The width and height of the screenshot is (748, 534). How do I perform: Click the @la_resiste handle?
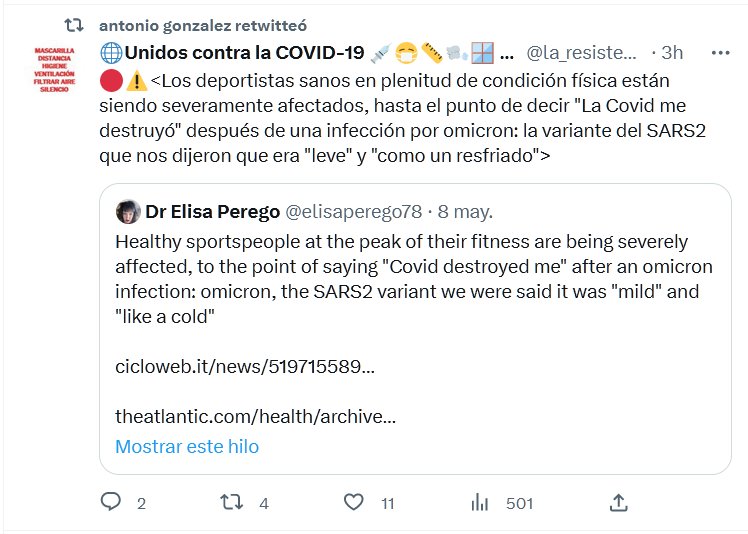581,52
